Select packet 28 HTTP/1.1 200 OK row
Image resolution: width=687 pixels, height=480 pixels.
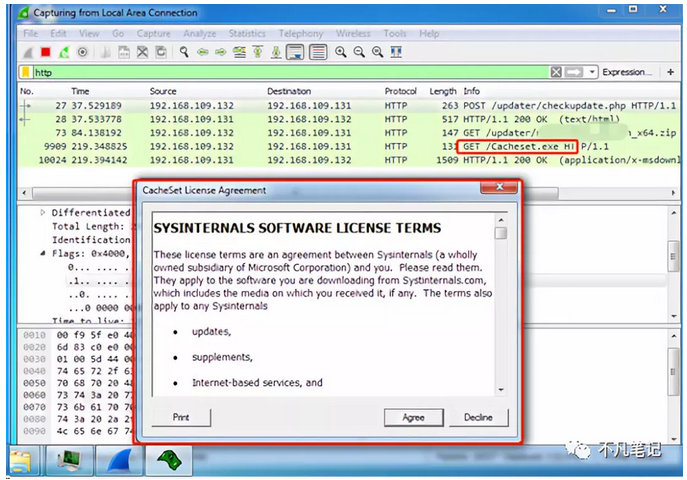coord(349,119)
